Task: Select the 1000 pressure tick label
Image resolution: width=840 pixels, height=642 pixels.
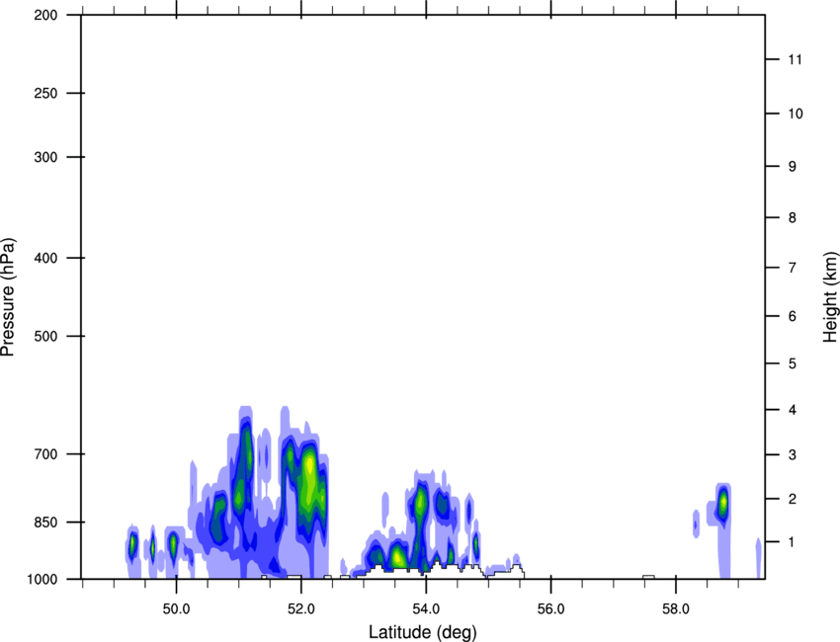Action: (x=42, y=580)
